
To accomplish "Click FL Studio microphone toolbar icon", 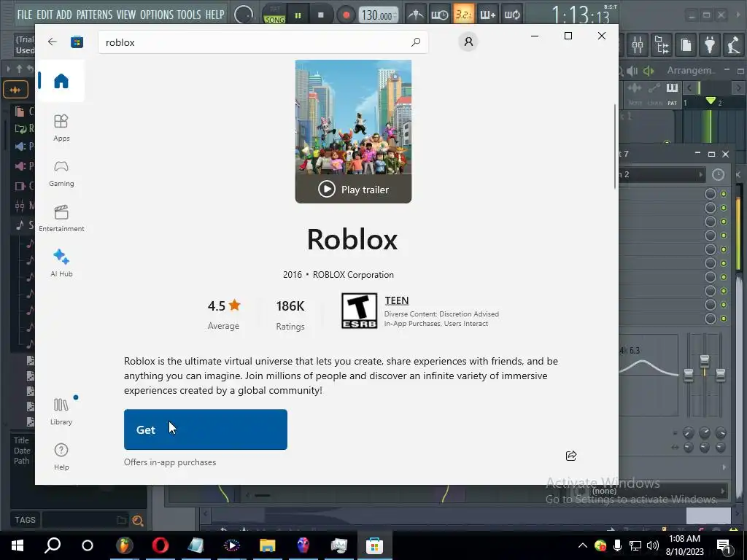I will pos(734,45).
